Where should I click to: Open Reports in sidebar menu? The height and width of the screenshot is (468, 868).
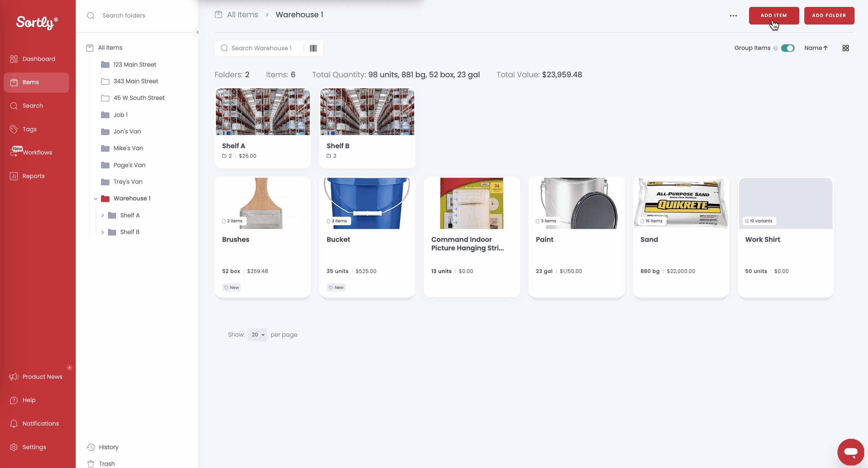(x=33, y=176)
